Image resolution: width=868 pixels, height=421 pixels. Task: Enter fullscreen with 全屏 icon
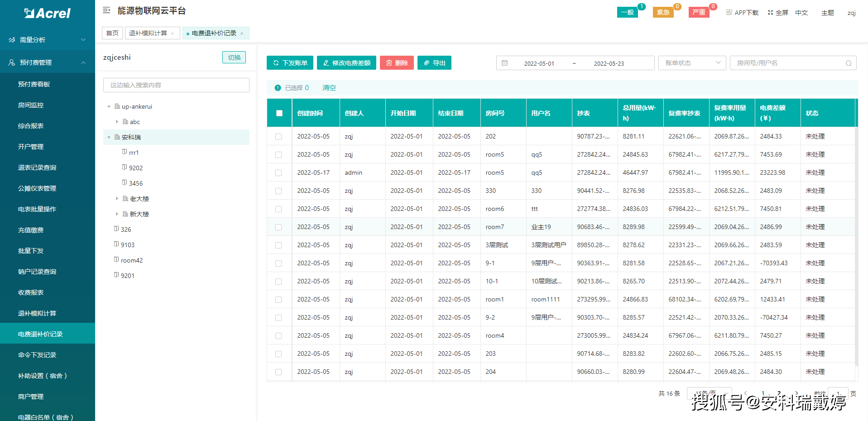pos(770,13)
